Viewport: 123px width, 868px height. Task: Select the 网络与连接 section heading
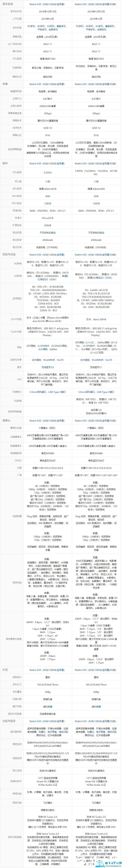[x=9, y=254]
